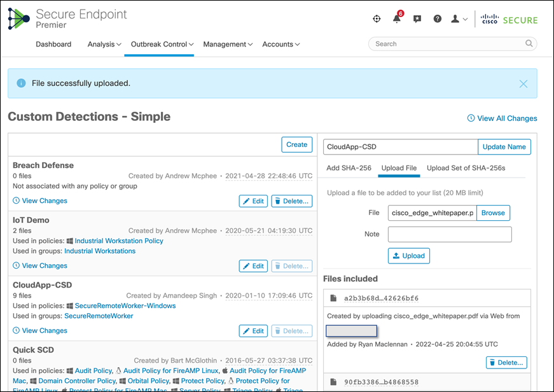Open notifications bell with 6 alerts
Screen dimensions: 554x392
click(x=398, y=18)
